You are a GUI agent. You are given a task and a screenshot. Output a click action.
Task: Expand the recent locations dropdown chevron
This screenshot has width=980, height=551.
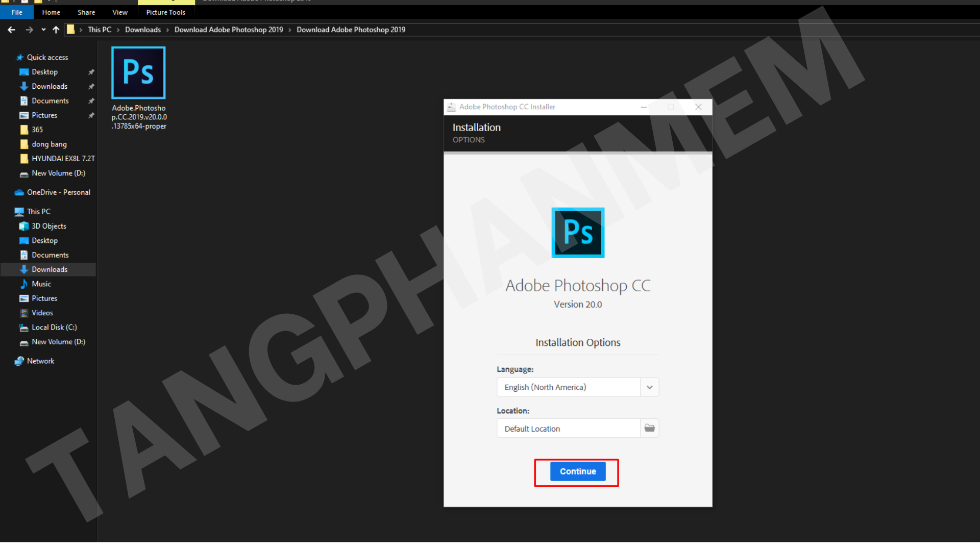[43, 30]
